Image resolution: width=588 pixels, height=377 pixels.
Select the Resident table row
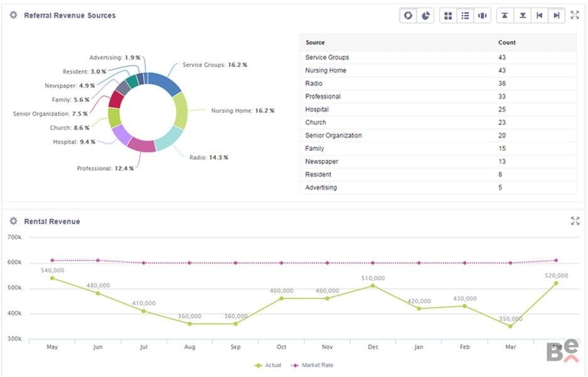point(438,175)
